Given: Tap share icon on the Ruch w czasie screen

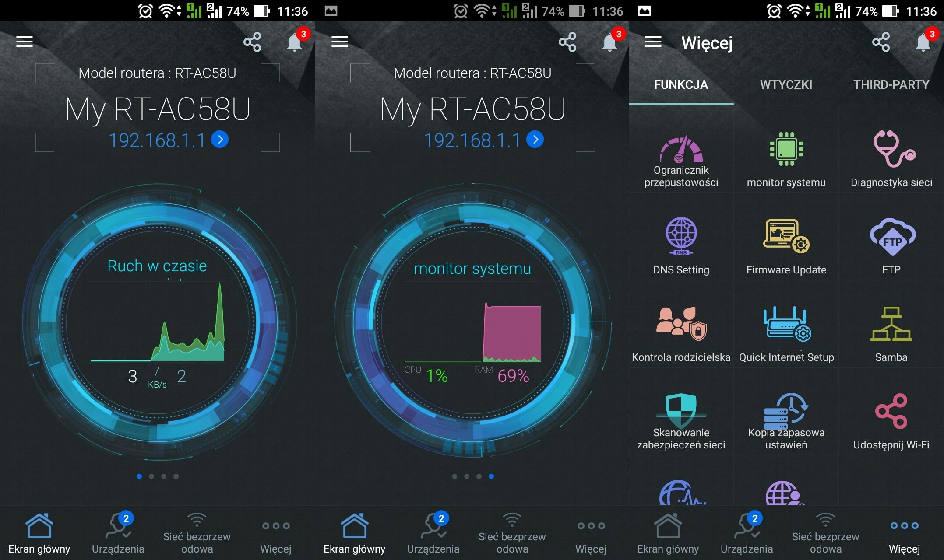Looking at the screenshot, I should pos(252,42).
